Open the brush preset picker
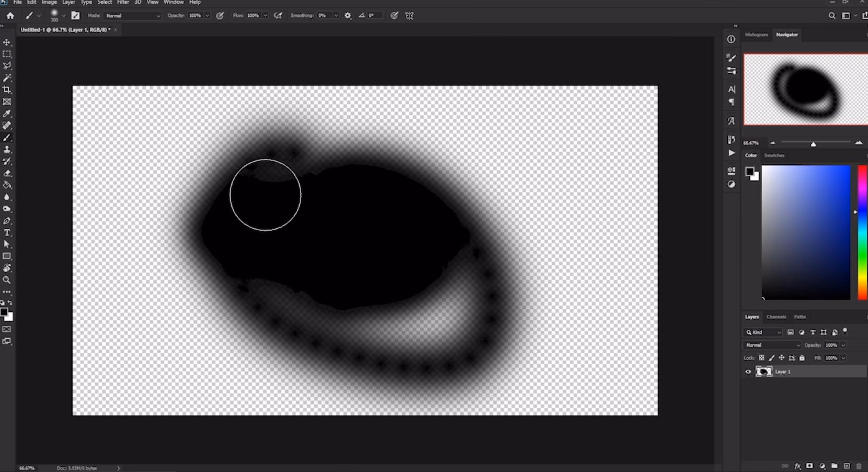The height and width of the screenshot is (472, 868). click(x=64, y=15)
